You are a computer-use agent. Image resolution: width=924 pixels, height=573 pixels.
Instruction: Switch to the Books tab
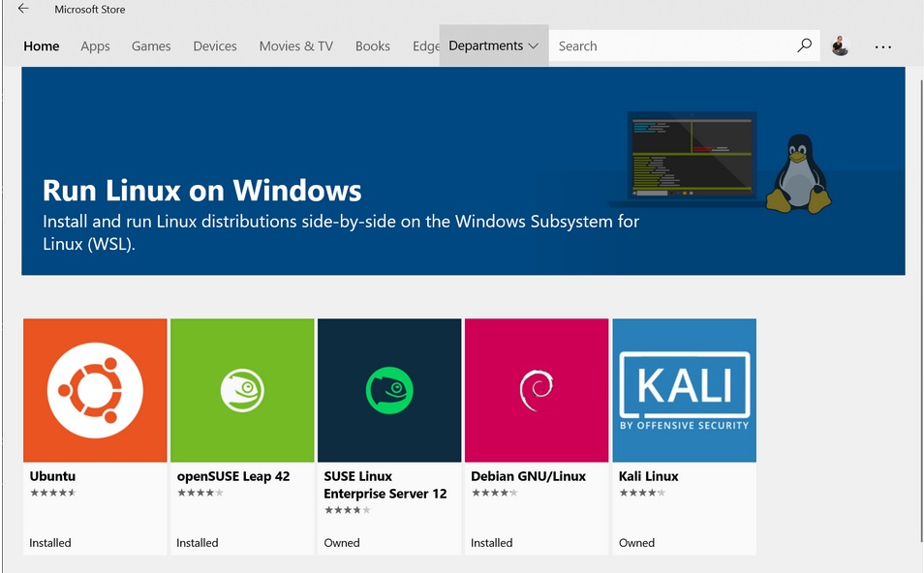373,45
